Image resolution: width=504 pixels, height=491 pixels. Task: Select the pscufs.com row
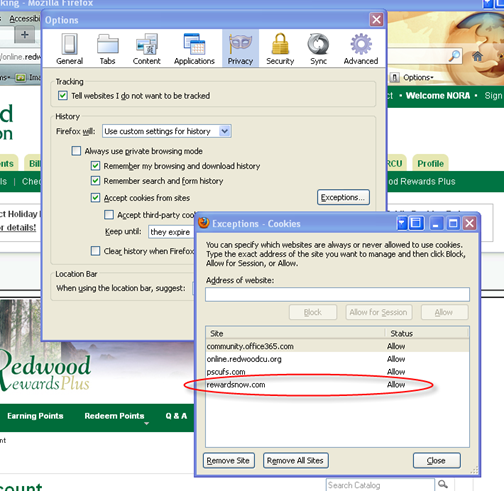click(337, 372)
